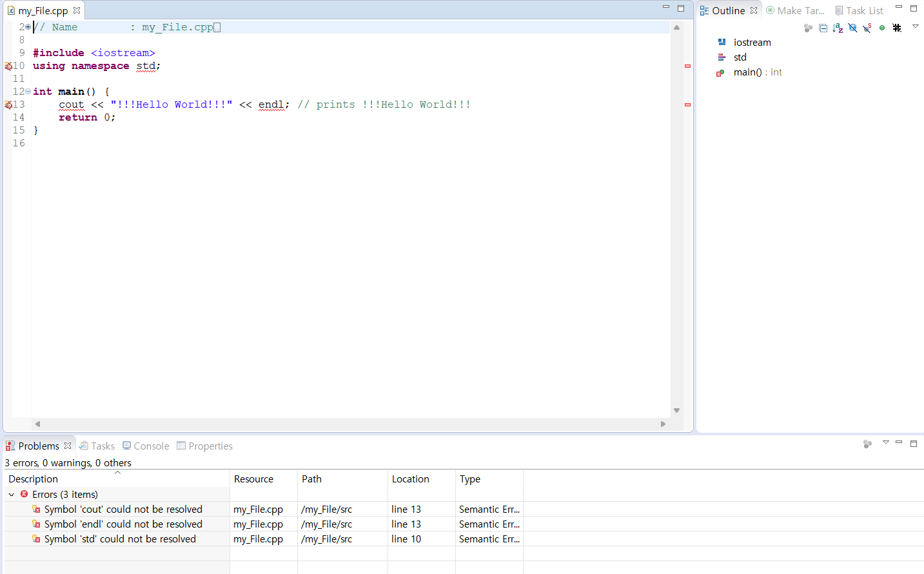Click error marker on line 13 gutter

point(8,104)
